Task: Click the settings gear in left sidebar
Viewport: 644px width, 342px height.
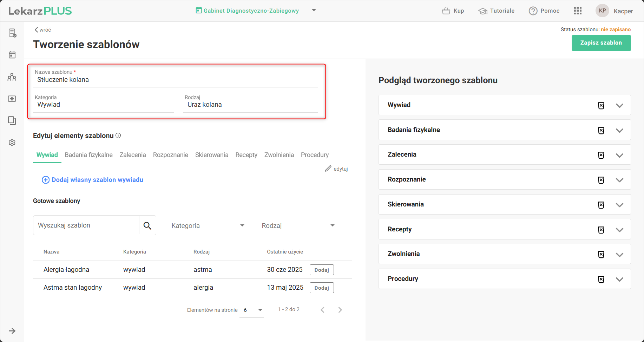Action: [12, 143]
